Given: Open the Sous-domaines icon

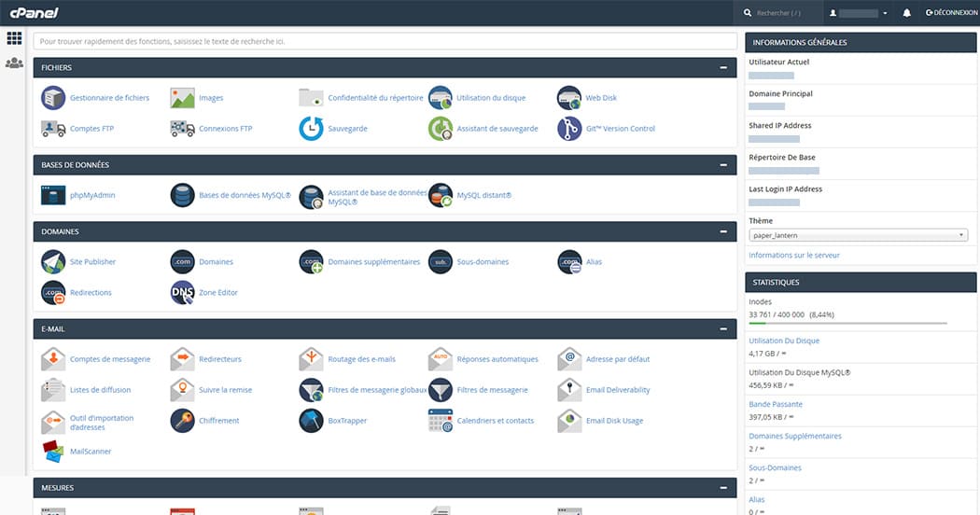Looking at the screenshot, I should click(441, 262).
